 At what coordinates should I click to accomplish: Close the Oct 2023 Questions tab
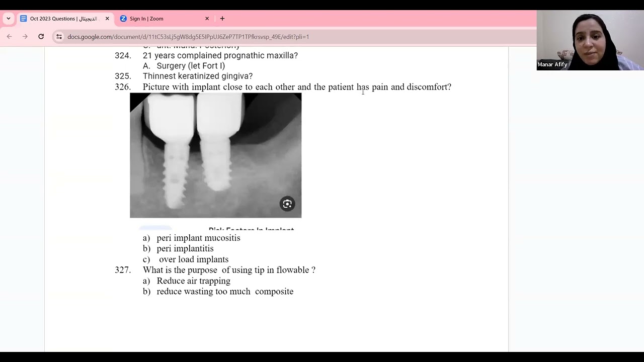(107, 19)
